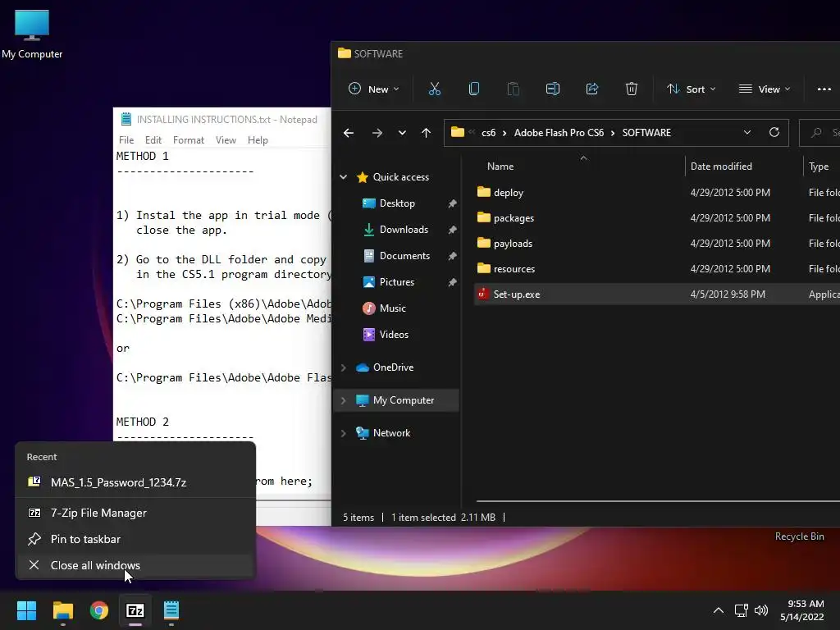Launch Google Chrome from the taskbar

click(99, 610)
